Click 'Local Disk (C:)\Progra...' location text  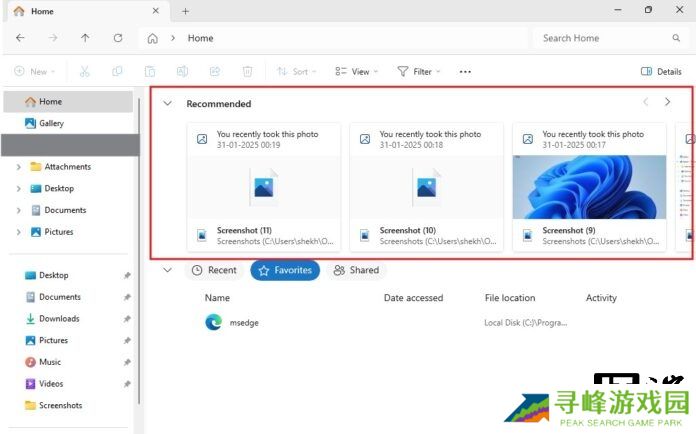(526, 323)
